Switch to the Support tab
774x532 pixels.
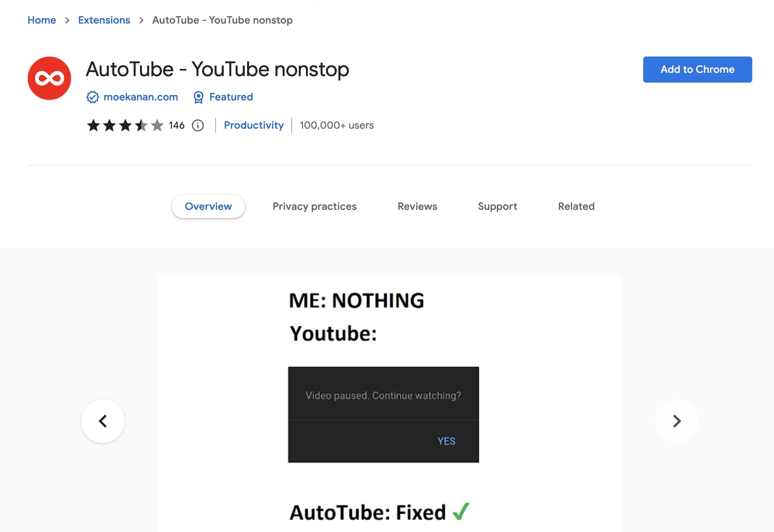(498, 206)
